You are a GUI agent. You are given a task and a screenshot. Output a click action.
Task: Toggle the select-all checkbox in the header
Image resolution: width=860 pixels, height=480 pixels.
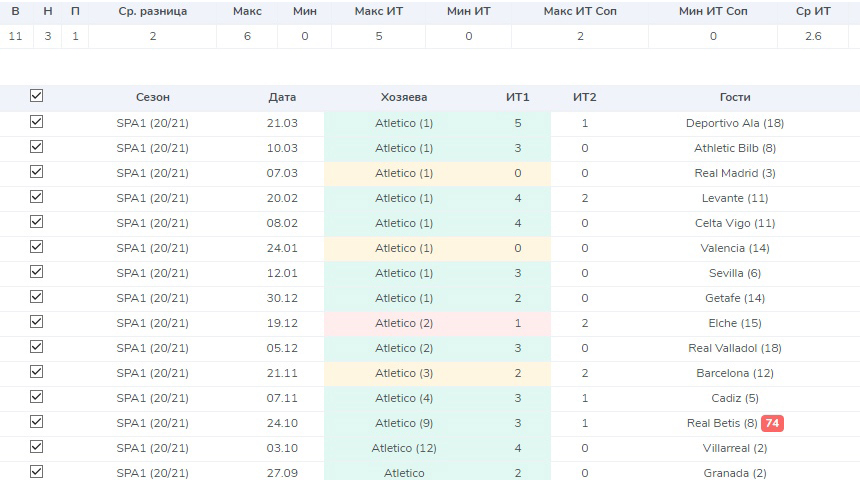point(36,95)
